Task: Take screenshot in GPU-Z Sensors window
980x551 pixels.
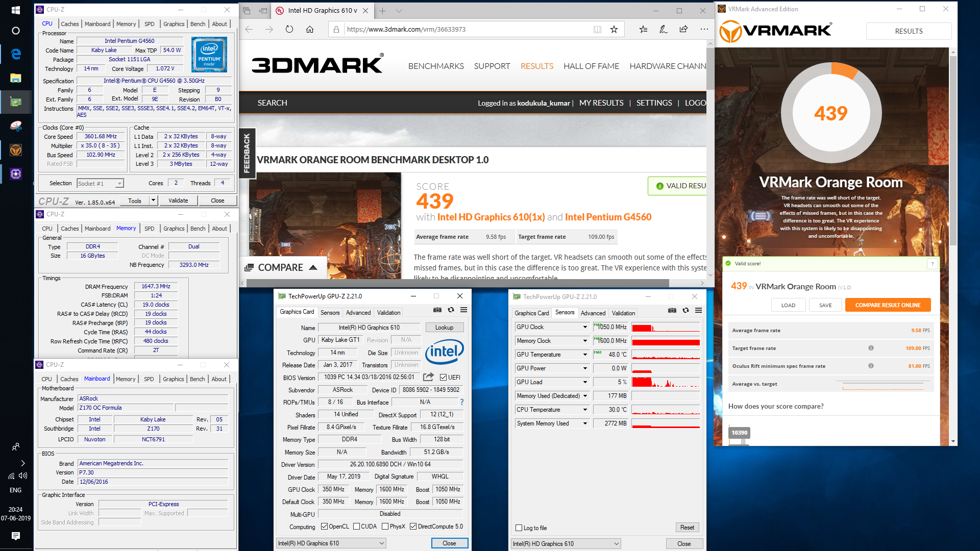Action: (672, 310)
